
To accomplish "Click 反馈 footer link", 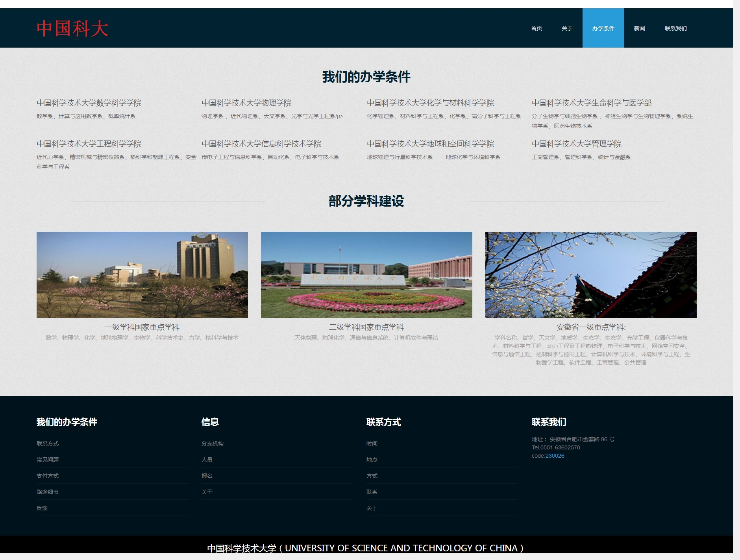I will click(42, 508).
